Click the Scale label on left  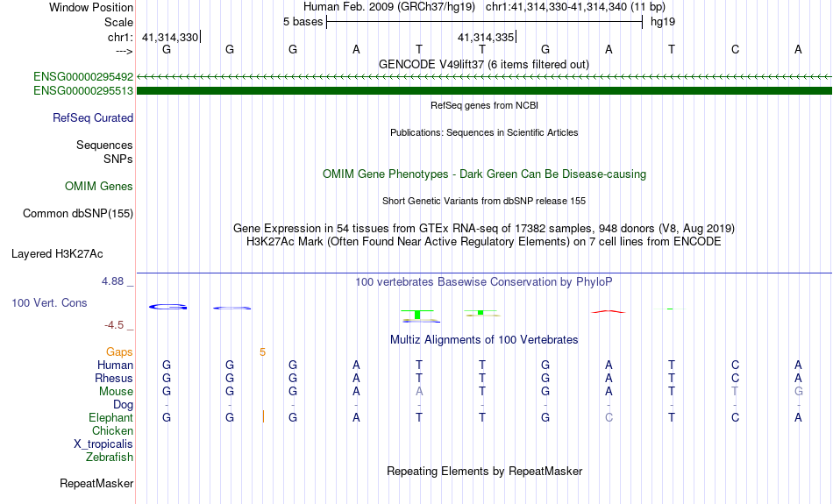(119, 22)
